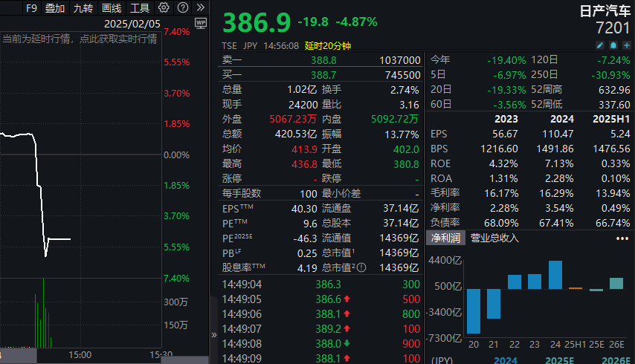Click the 2023 ROE value 4.32%
The image size is (635, 364).
pos(503,163)
